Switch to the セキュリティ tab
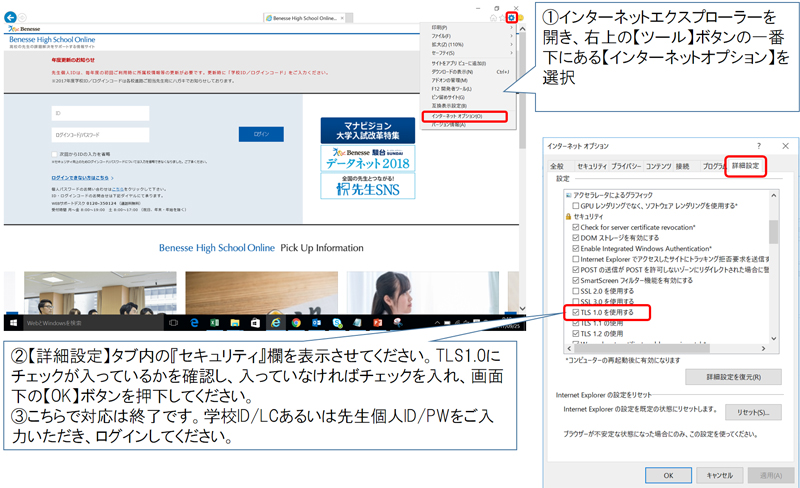Image resolution: width=800 pixels, height=488 pixels. click(x=592, y=166)
